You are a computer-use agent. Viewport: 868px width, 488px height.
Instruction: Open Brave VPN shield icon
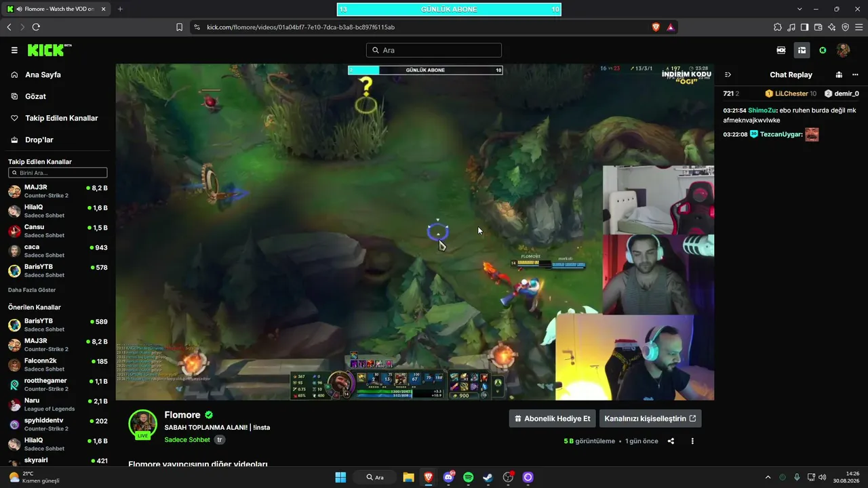point(846,27)
